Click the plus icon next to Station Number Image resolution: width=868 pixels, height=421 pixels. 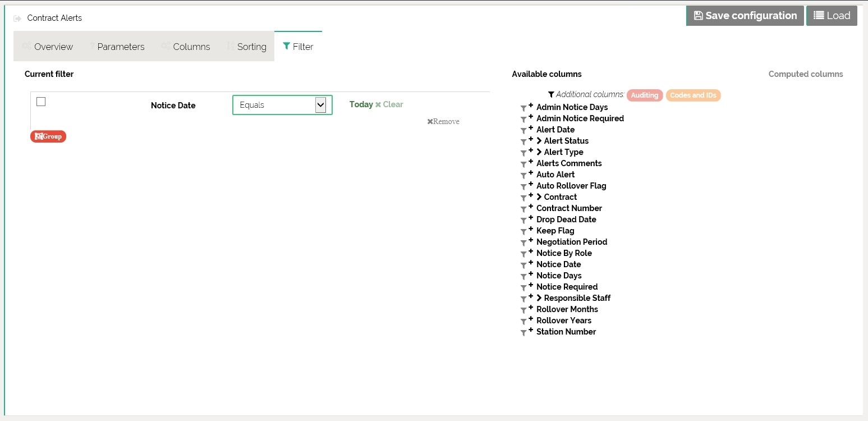pos(531,331)
